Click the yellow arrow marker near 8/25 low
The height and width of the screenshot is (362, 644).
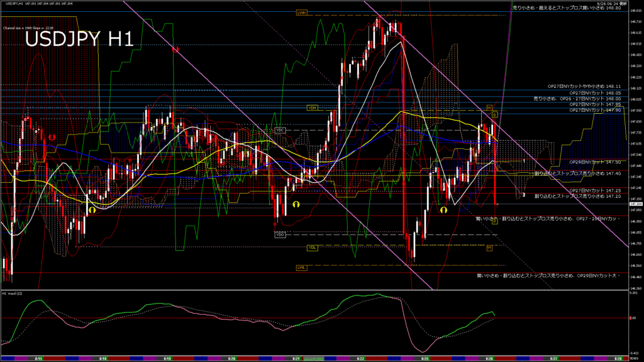[x=443, y=211]
